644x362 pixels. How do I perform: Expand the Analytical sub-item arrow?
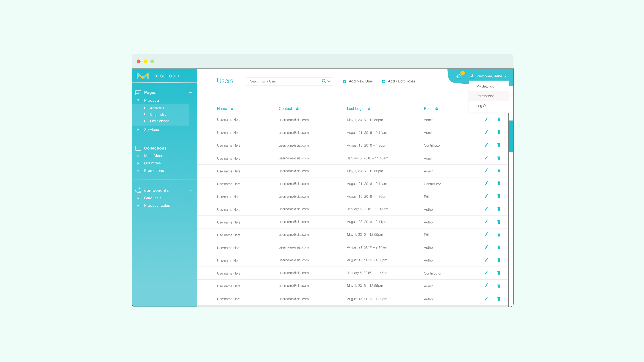[x=145, y=108]
